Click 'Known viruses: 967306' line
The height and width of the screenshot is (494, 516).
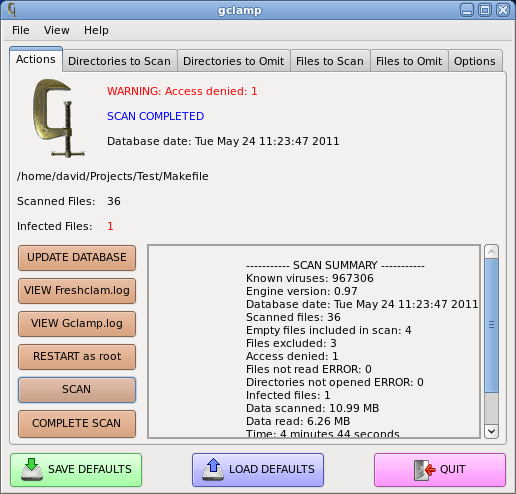[310, 278]
